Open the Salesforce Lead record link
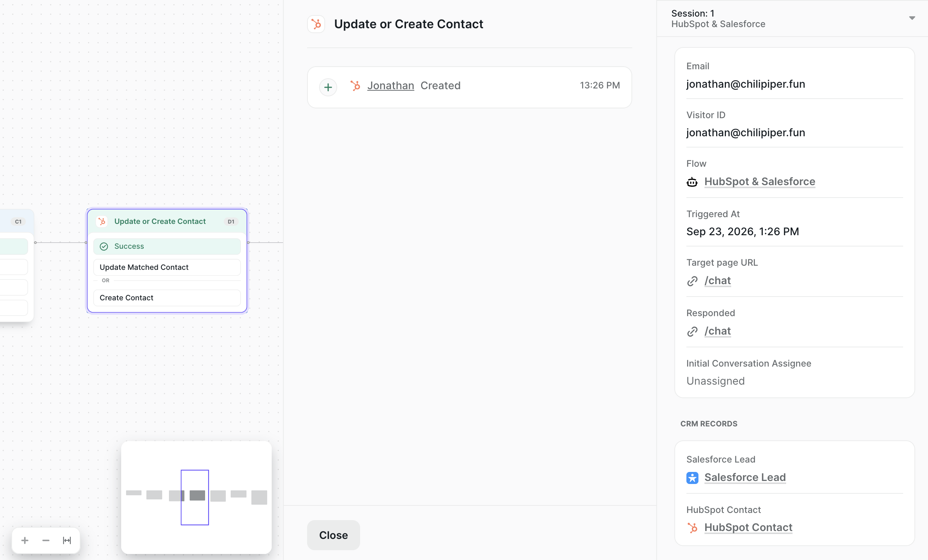 [x=745, y=477]
